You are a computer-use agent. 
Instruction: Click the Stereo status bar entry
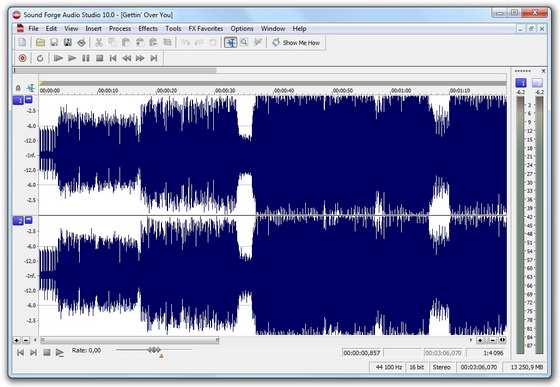441,367
